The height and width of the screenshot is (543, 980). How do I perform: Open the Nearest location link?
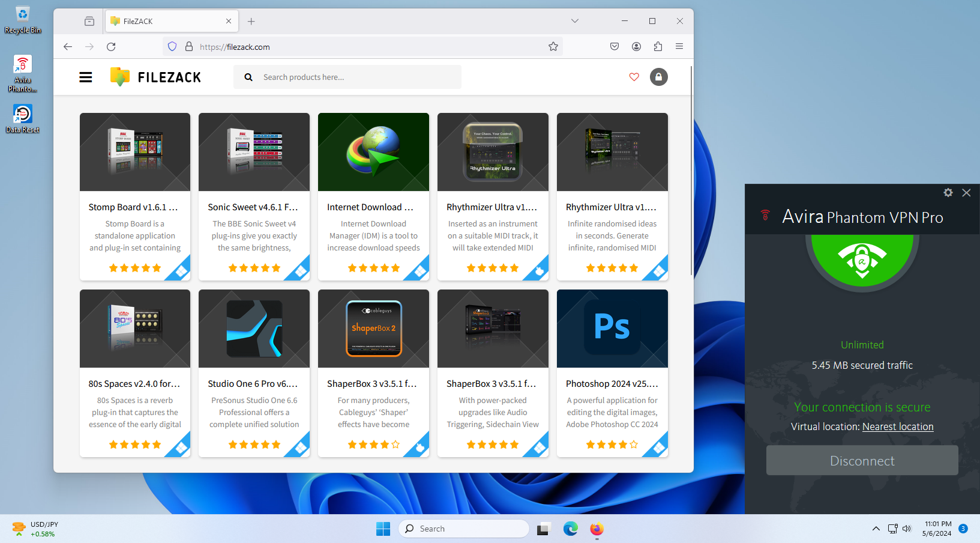898,426
